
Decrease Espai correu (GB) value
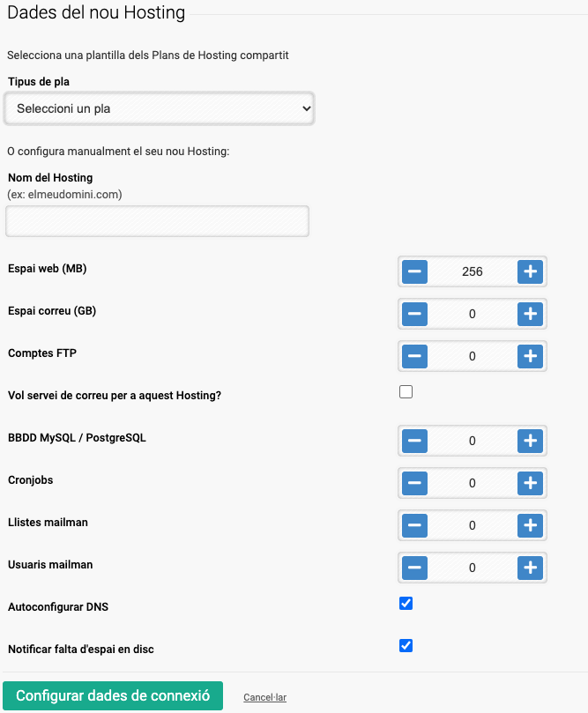(x=414, y=314)
